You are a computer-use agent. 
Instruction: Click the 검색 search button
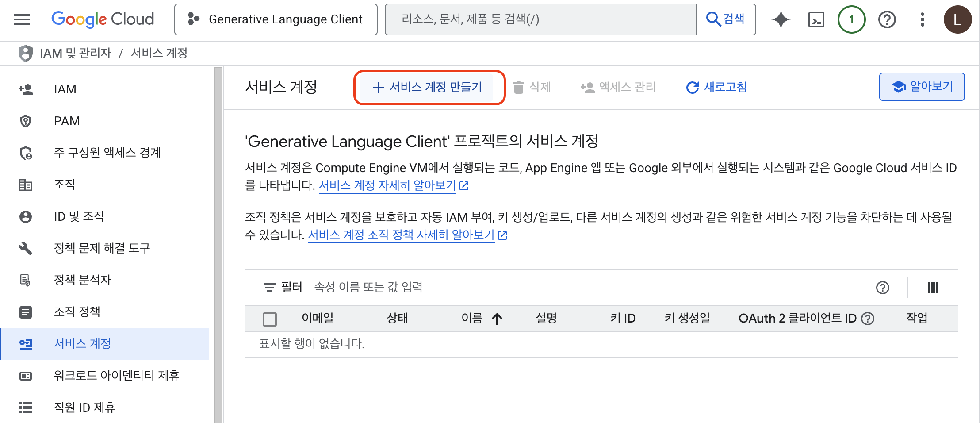[x=726, y=19]
